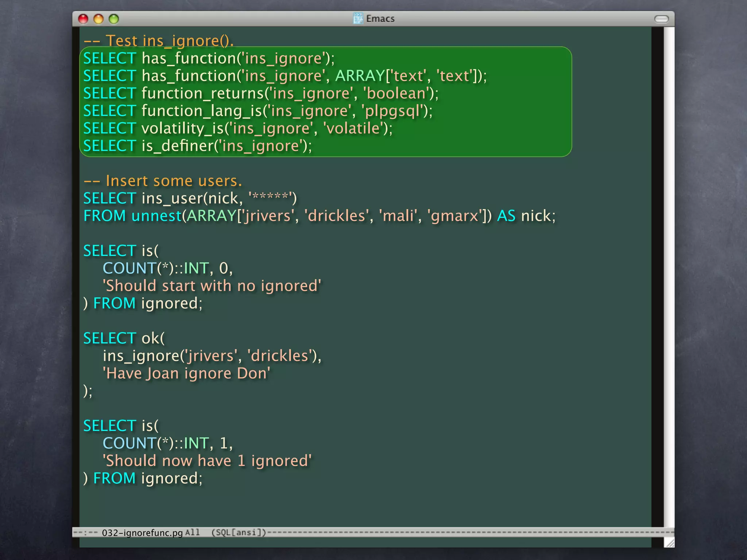Click the 'FROM unnest(ARRAY[...' line

pos(320,216)
